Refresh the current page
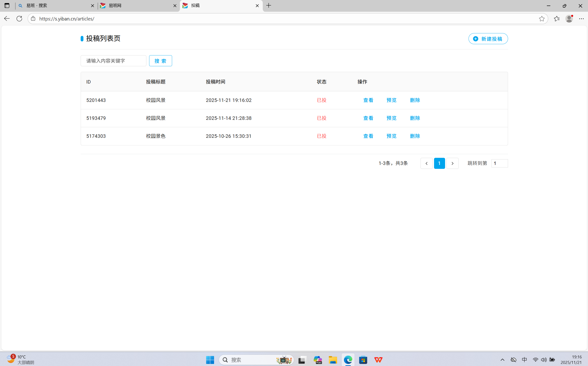Image resolution: width=588 pixels, height=366 pixels. (x=19, y=19)
